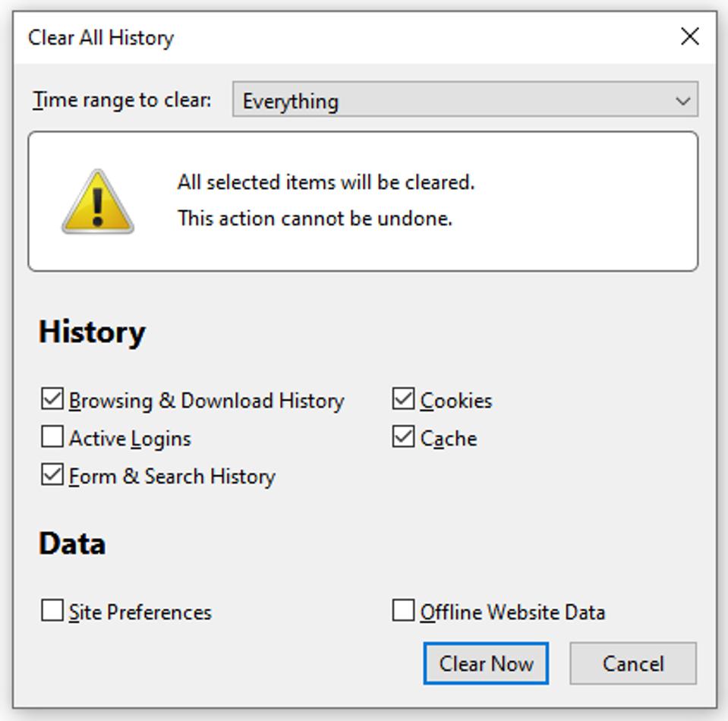Check the Offline Website Data option
The height and width of the screenshot is (721, 728).
[x=403, y=611]
